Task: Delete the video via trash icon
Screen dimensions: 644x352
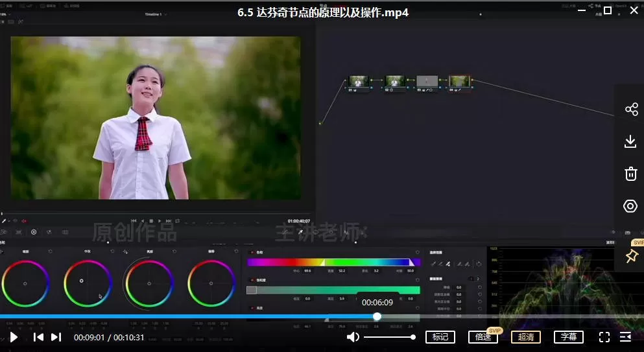Action: point(631,174)
